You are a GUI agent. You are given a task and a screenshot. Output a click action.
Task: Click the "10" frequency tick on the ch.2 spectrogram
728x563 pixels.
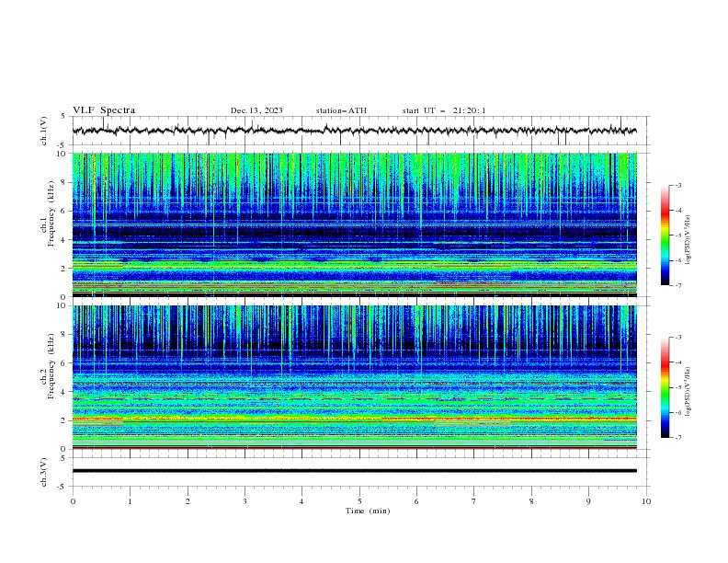[63, 305]
